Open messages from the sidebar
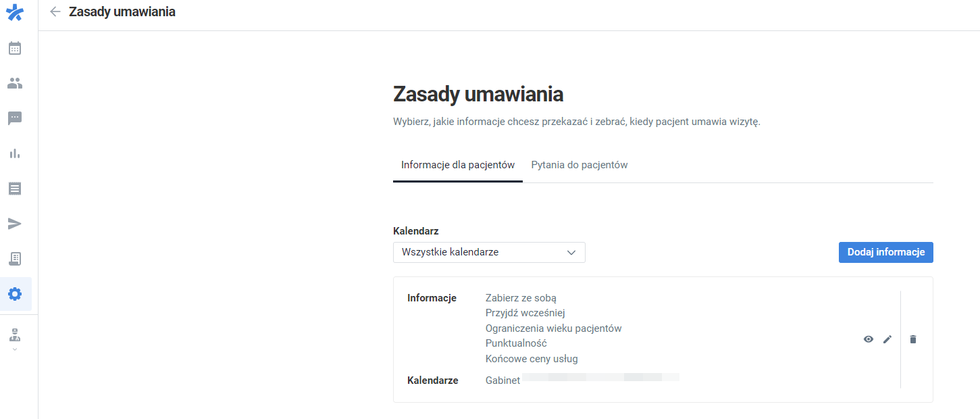This screenshot has width=980, height=419. coord(15,118)
